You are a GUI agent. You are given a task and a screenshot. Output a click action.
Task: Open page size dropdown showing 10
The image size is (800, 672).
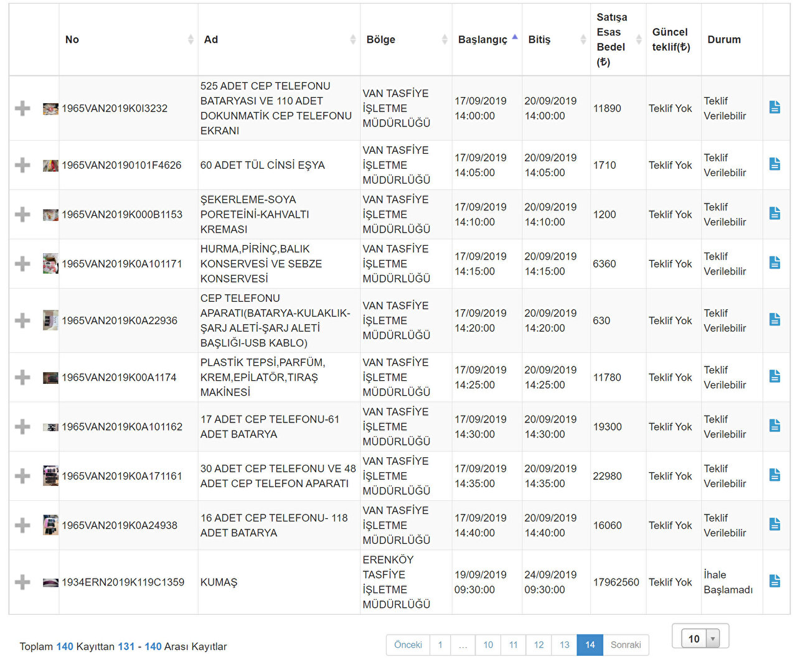[x=700, y=638]
